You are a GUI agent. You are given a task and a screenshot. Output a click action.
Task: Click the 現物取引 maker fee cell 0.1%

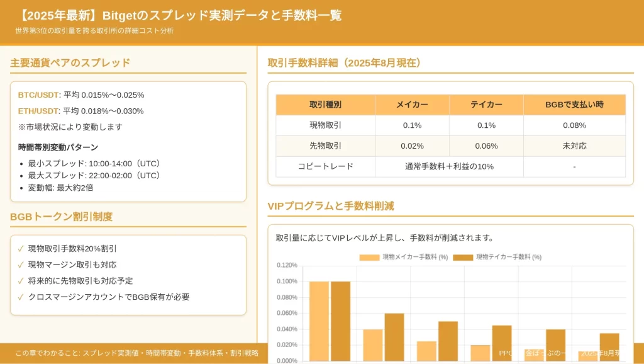(412, 125)
